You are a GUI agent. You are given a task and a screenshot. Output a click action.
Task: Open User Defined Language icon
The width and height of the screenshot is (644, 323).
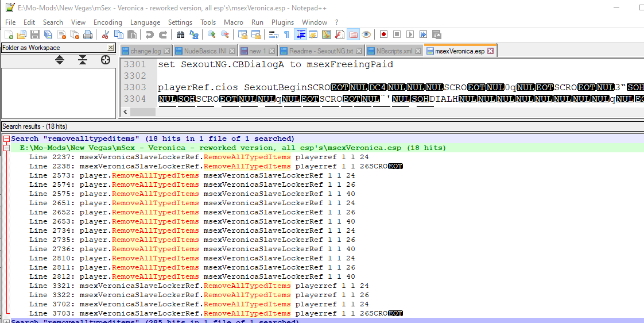pyautogui.click(x=313, y=34)
